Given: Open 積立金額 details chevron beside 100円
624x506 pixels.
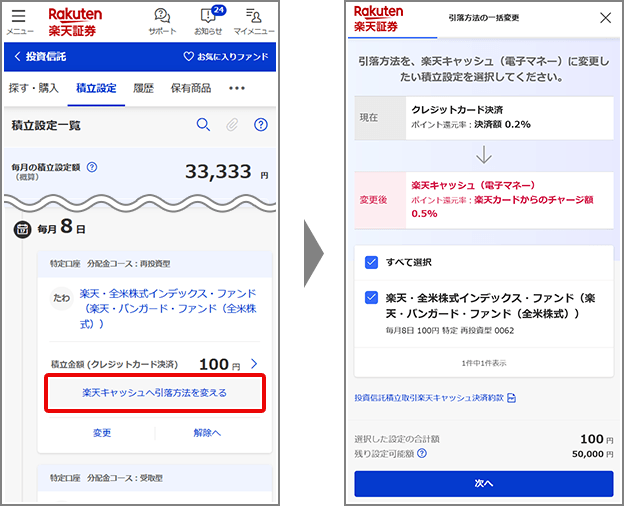Looking at the screenshot, I should point(254,363).
